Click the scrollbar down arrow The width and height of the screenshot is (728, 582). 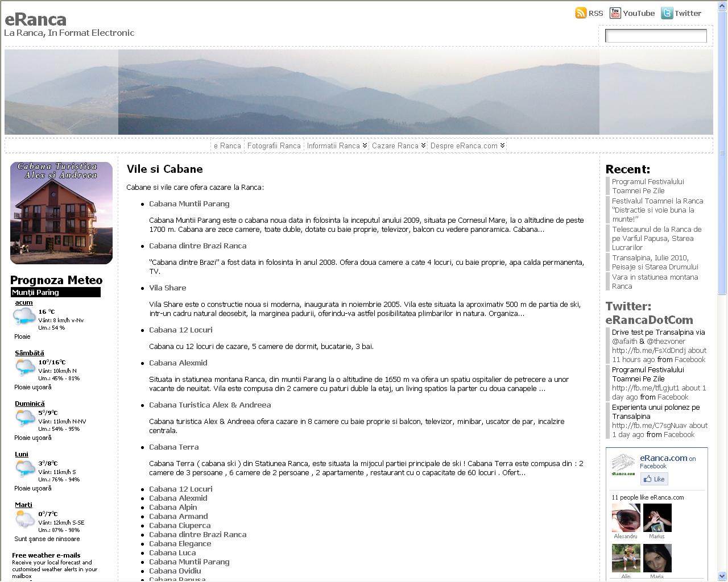(x=723, y=576)
